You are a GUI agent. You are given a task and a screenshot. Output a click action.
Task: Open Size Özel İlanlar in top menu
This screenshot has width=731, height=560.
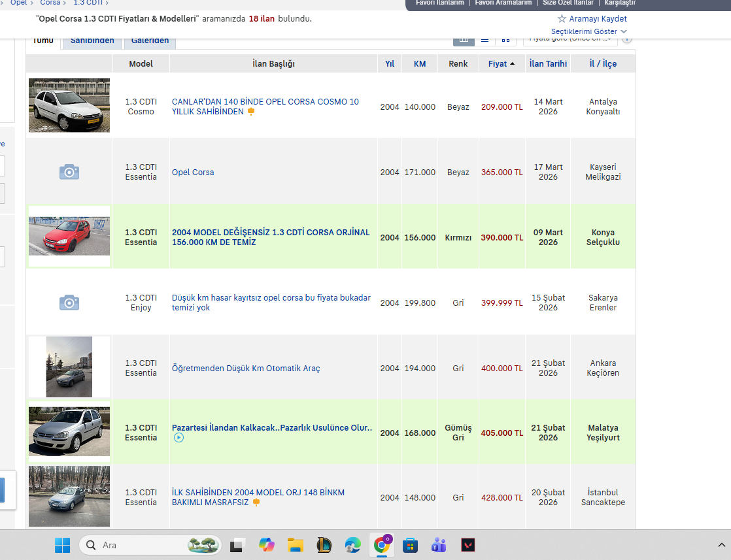(568, 3)
